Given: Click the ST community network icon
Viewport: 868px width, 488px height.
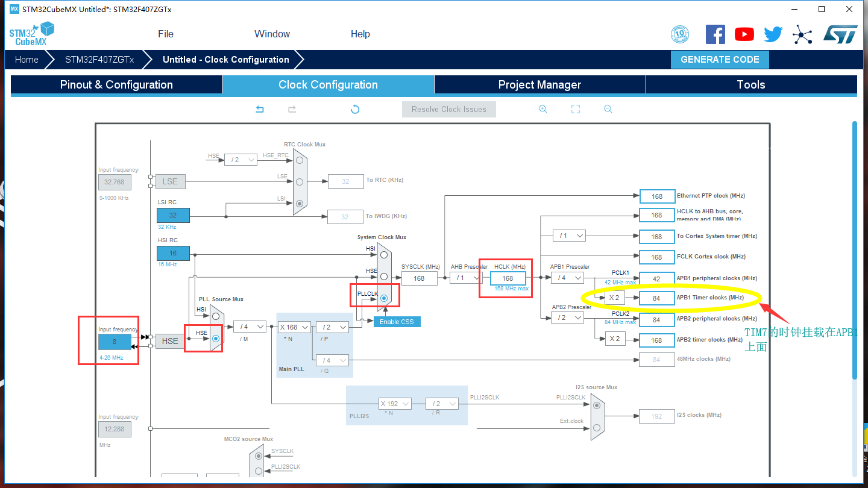Looking at the screenshot, I should pyautogui.click(x=802, y=34).
